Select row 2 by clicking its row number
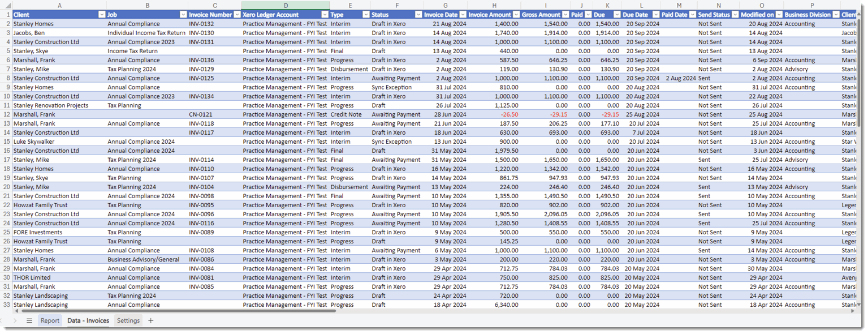The image size is (868, 334). [x=7, y=24]
